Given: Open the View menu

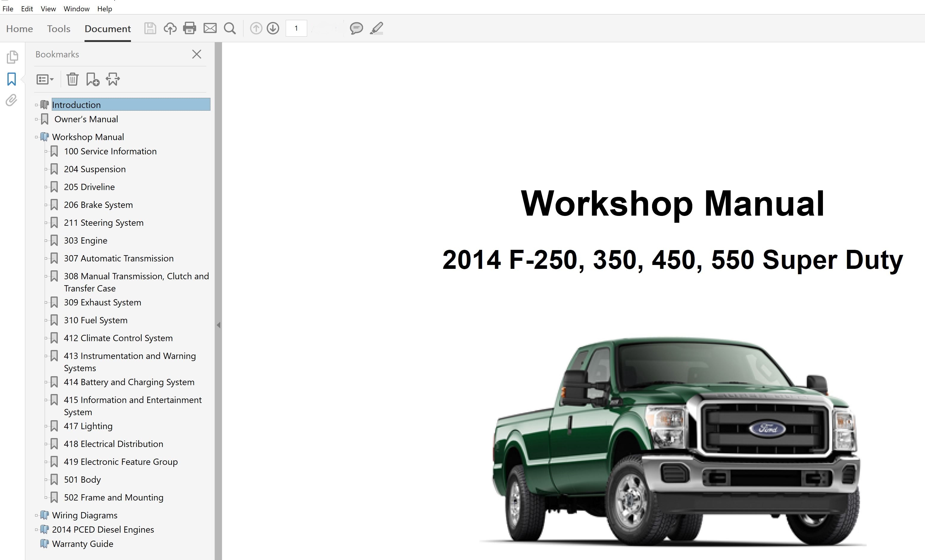Looking at the screenshot, I should click(x=48, y=9).
